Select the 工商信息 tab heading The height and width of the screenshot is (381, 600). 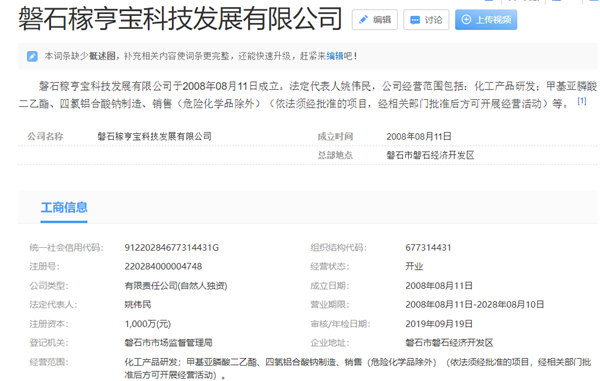click(64, 207)
